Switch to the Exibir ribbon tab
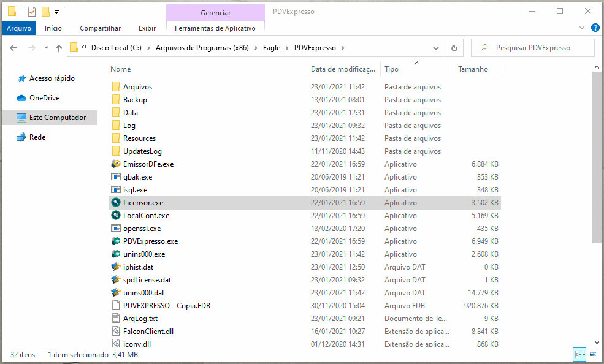 (147, 28)
